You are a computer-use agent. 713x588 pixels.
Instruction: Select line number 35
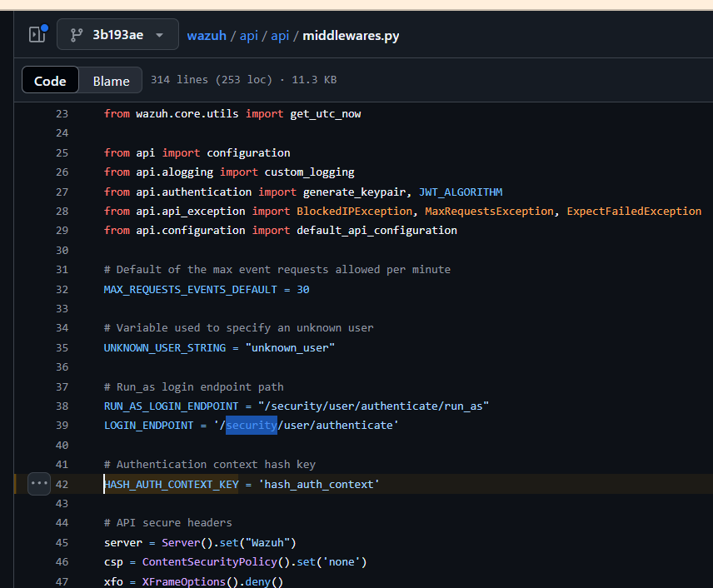pyautogui.click(x=62, y=347)
